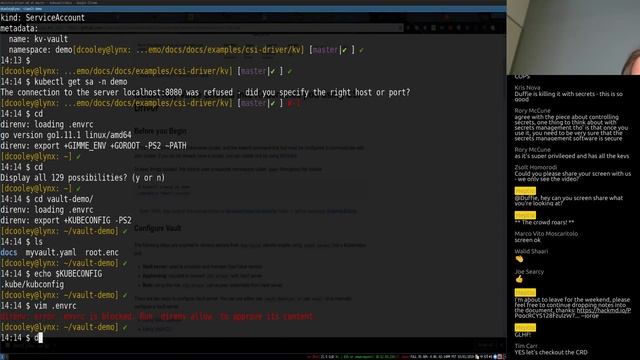The image size is (640, 360).
Task: Click the 'Tim Carr' name in chat
Action: coord(526,346)
